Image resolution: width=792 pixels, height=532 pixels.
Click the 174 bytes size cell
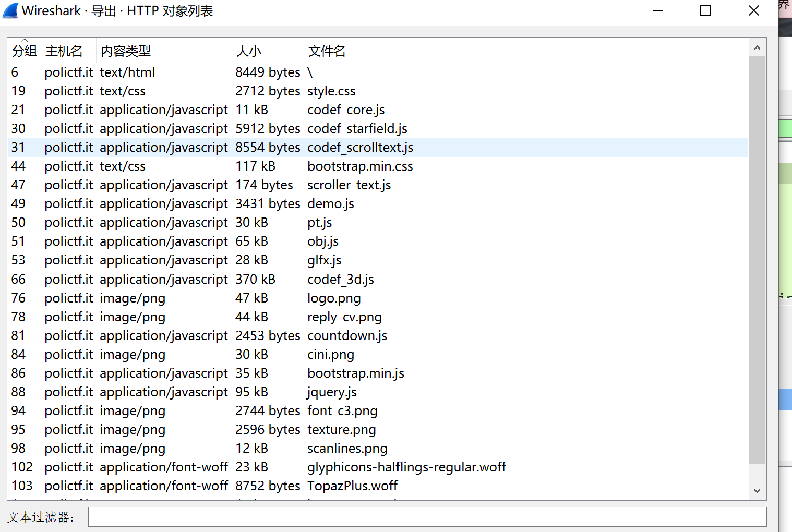click(264, 185)
